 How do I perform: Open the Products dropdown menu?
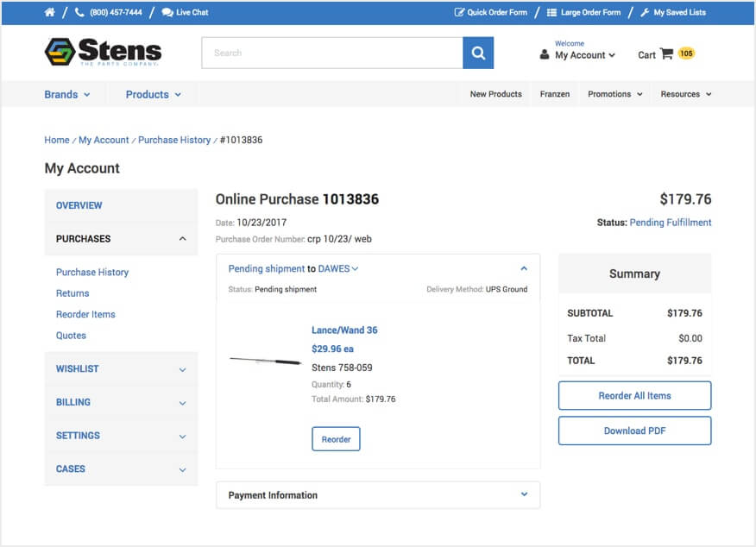pos(153,94)
